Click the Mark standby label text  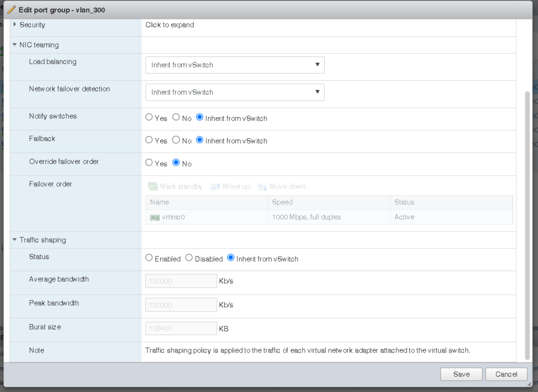click(x=181, y=187)
